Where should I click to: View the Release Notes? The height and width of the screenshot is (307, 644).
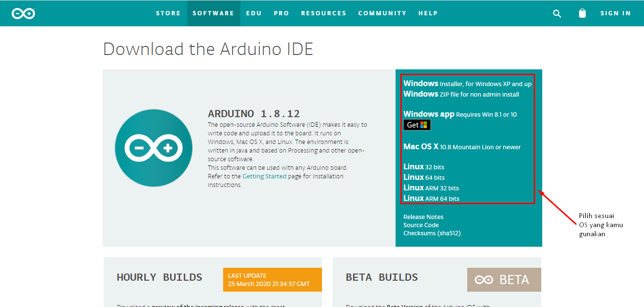pyautogui.click(x=423, y=217)
